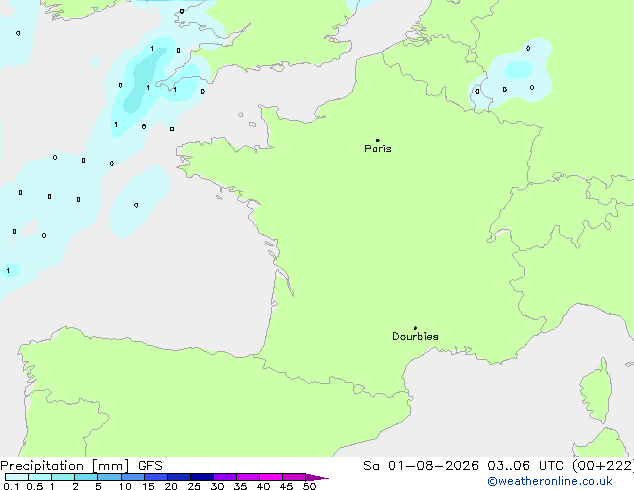The width and height of the screenshot is (634, 490).
Task: Pick the 2–5 mm legend color swatch
Action: coord(86,477)
